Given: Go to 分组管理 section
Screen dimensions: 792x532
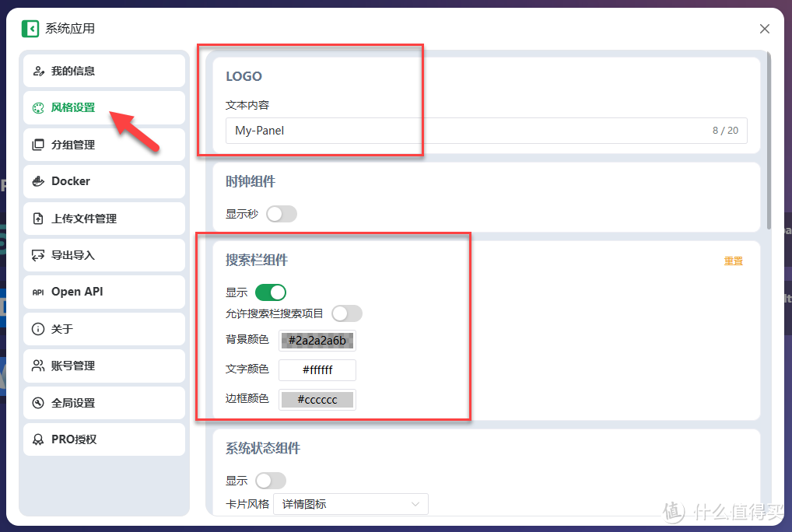Looking at the screenshot, I should [104, 145].
